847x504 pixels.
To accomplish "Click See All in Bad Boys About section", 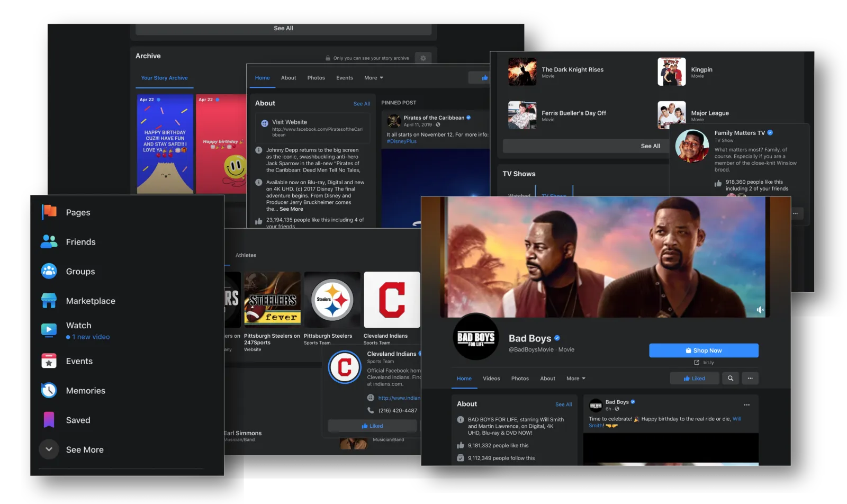I will 563,404.
